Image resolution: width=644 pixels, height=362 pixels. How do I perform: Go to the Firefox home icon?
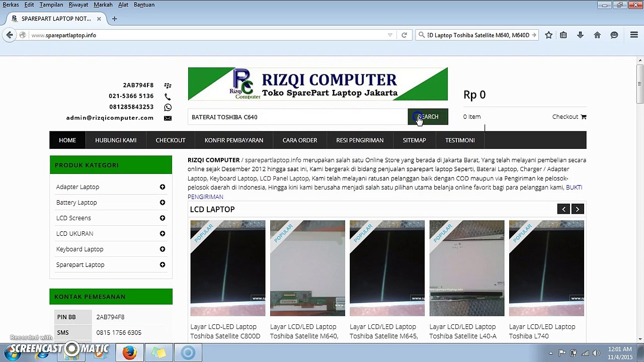[x=597, y=35]
